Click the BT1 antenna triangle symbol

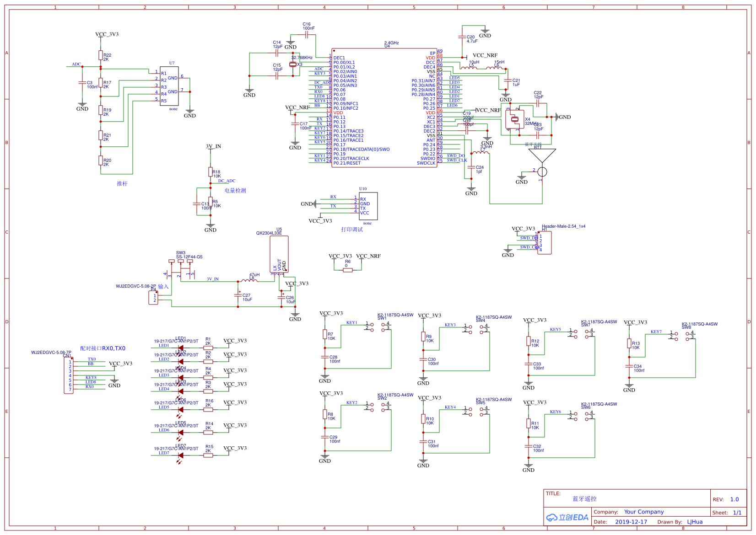542,155
